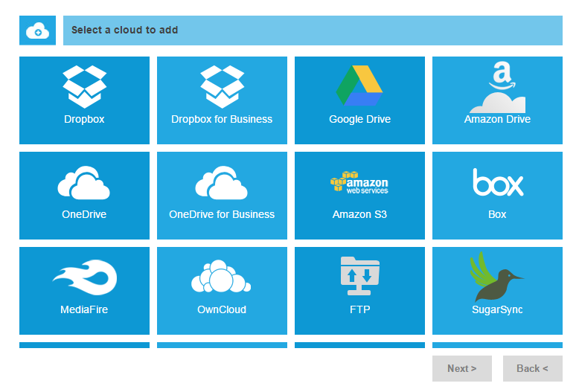Click the Google Drive text label
Image resolution: width=579 pixels, height=392 pixels.
tap(359, 119)
